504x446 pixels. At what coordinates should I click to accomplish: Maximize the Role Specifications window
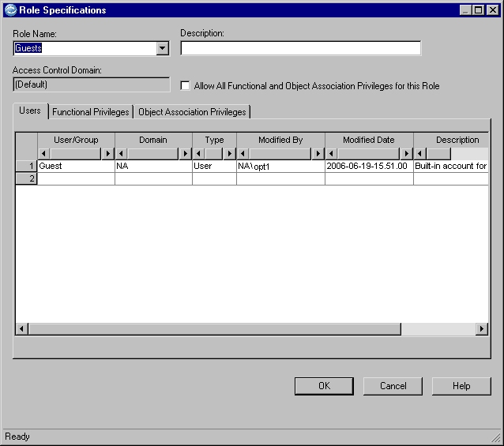(x=478, y=10)
